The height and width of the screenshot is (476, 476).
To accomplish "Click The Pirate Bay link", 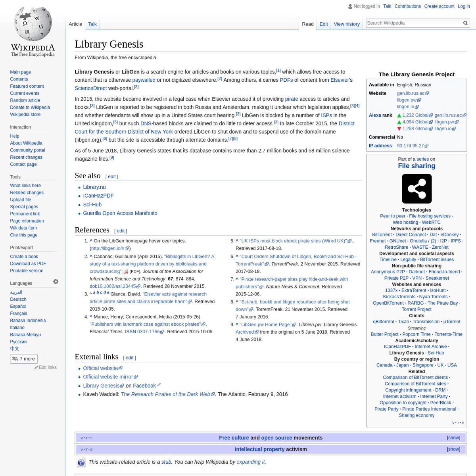I will click(x=443, y=303).
